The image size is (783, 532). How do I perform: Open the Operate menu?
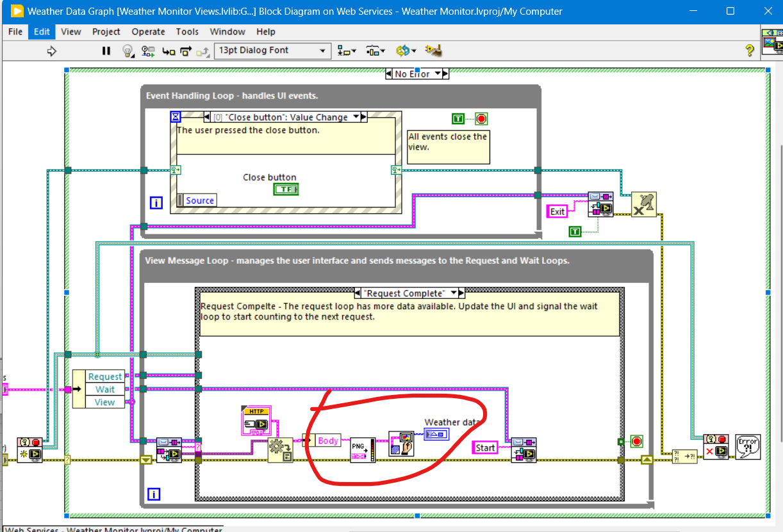[148, 31]
